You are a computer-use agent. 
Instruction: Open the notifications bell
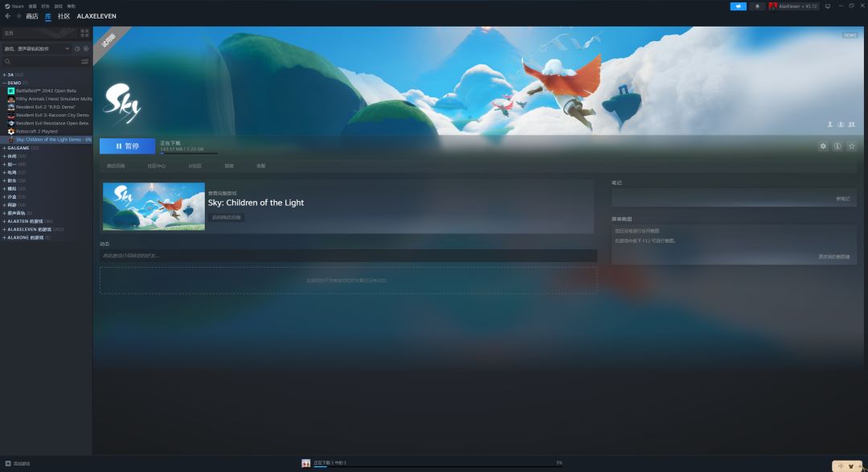click(x=757, y=6)
